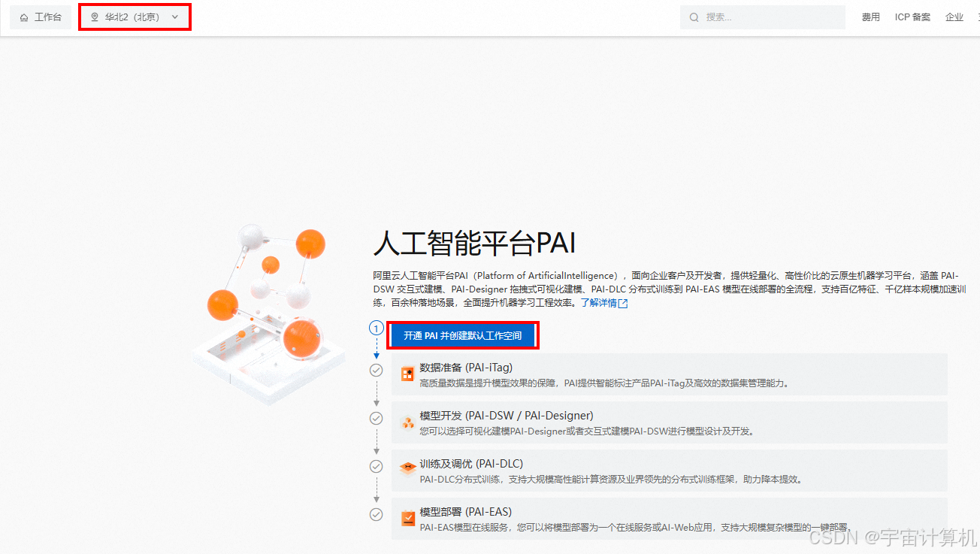Click the location pin icon in region selector

(x=94, y=17)
